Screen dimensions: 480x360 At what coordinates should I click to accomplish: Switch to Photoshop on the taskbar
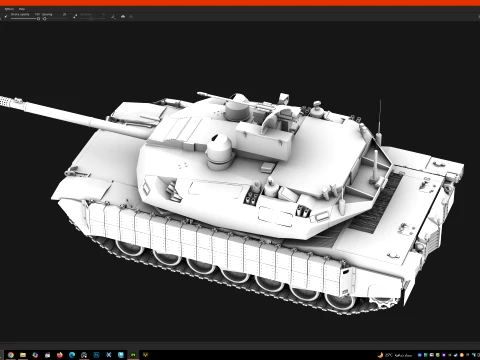pos(96,355)
